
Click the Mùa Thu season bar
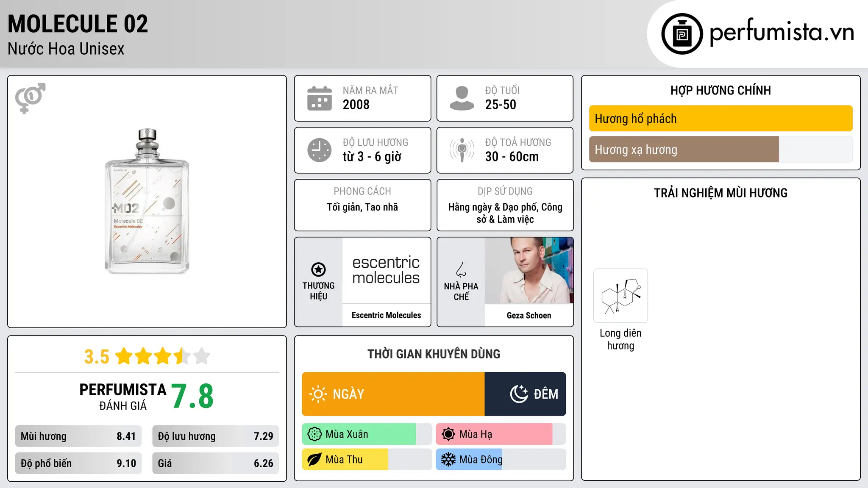point(367,460)
